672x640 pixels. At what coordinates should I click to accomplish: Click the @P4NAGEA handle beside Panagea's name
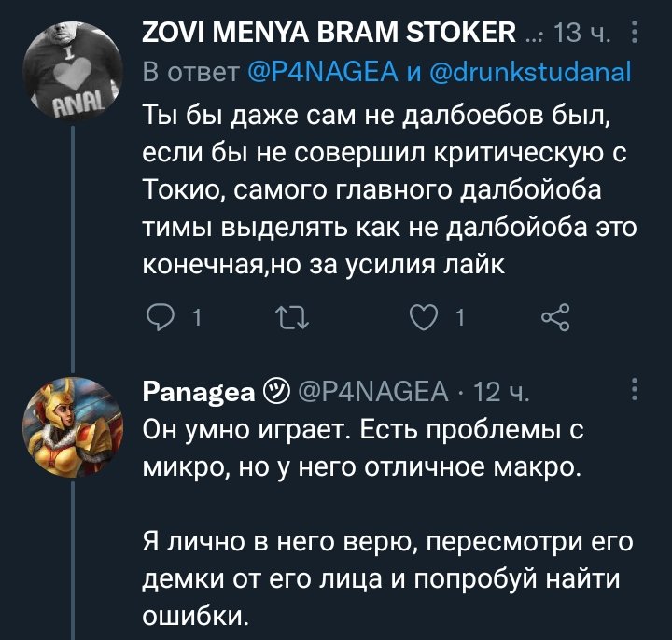pos(375,392)
